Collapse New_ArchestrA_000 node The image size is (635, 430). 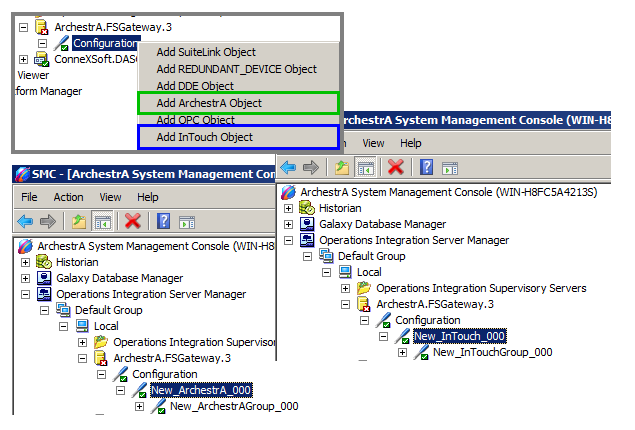pos(120,391)
